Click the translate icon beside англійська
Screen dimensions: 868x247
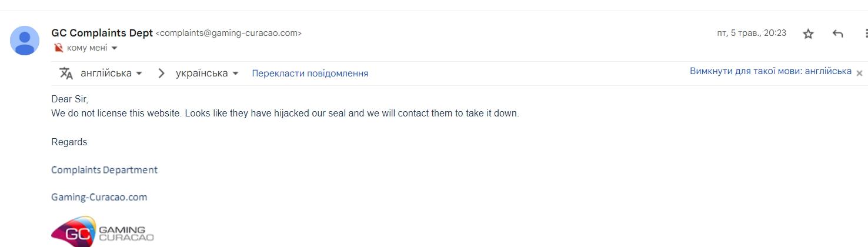[x=66, y=74]
